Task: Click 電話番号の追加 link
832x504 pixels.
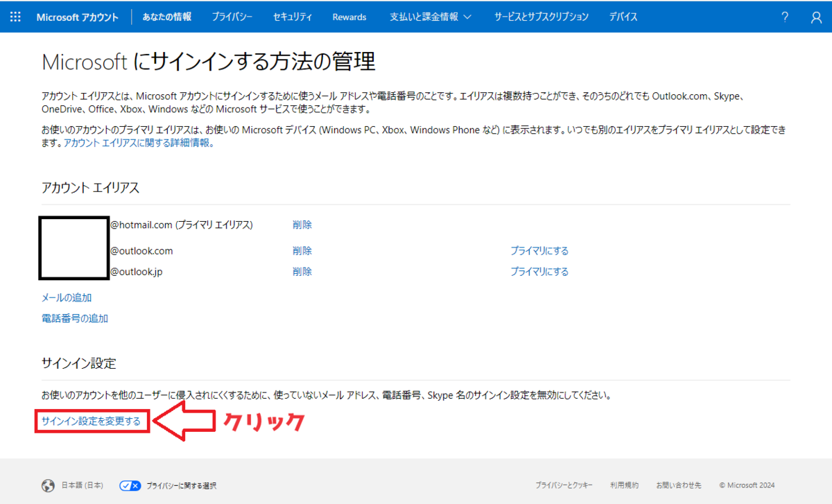Action: tap(75, 318)
